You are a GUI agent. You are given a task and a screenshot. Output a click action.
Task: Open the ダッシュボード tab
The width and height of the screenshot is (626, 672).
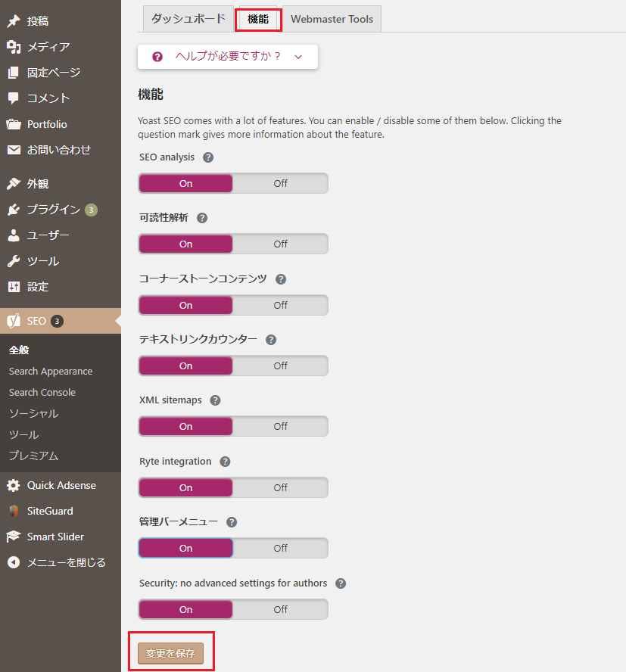pyautogui.click(x=188, y=19)
